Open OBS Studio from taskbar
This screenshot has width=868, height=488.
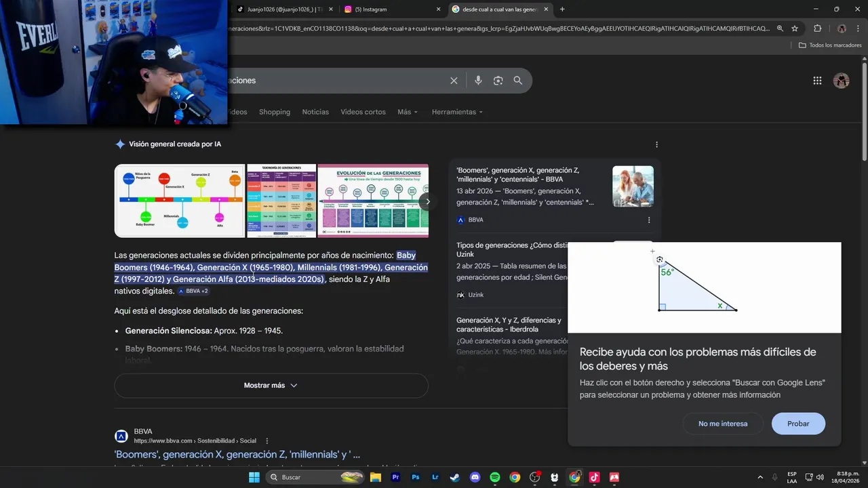[x=534, y=477]
